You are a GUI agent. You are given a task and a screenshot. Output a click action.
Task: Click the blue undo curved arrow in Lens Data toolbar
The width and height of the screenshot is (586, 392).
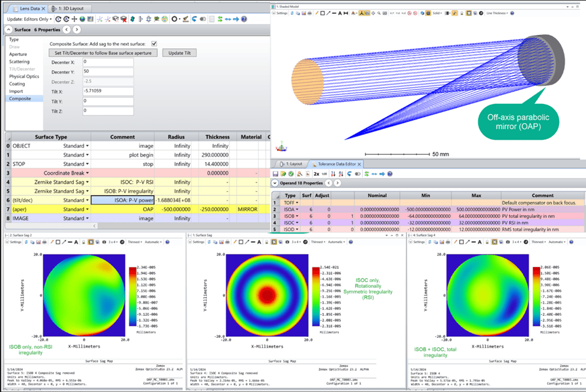[x=194, y=19]
